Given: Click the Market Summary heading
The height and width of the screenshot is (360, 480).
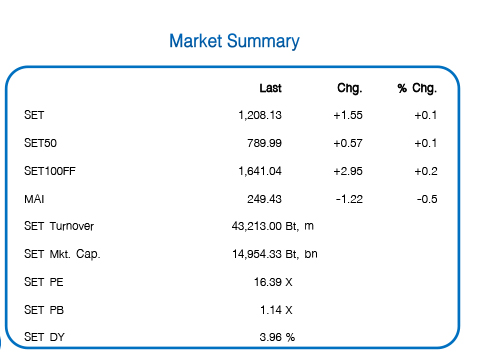Looking at the screenshot, I should pos(234,41).
